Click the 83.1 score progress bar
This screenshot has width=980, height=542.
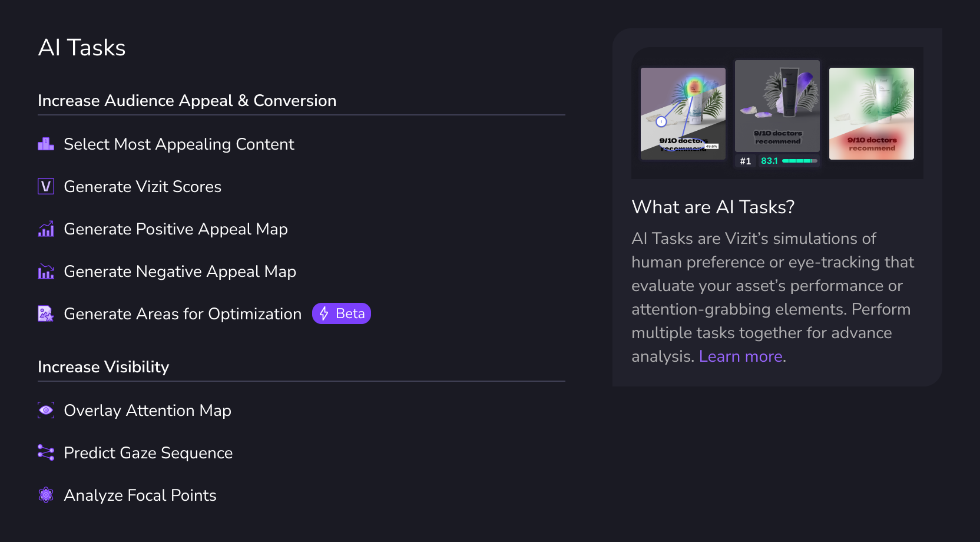click(x=799, y=161)
